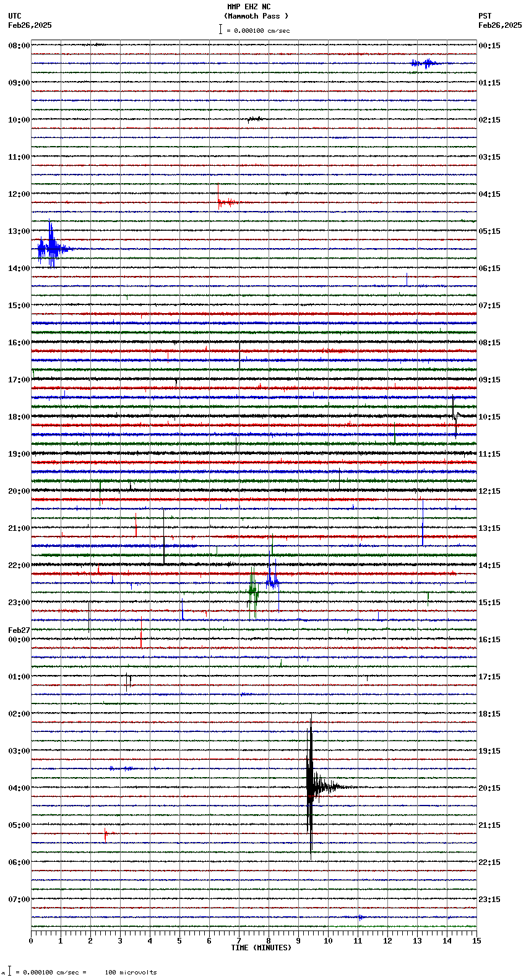This screenshot has height=980, width=526.
Task: Click the 23:15 PST row label
Action: click(x=489, y=900)
